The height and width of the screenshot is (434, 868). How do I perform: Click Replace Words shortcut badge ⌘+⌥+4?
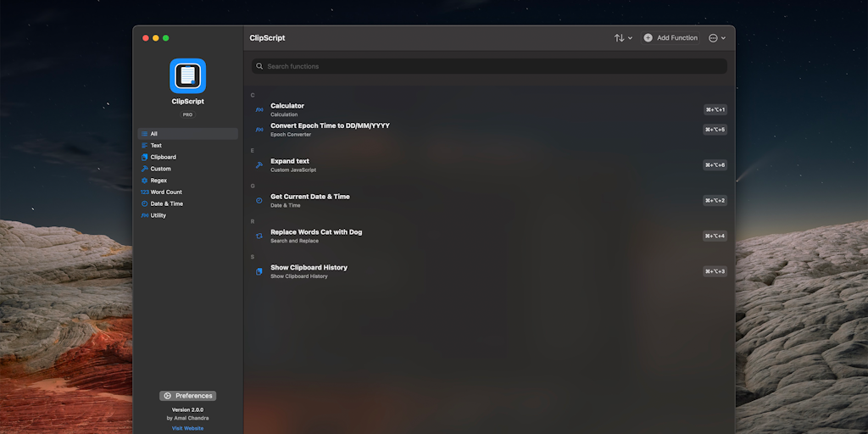(x=715, y=236)
